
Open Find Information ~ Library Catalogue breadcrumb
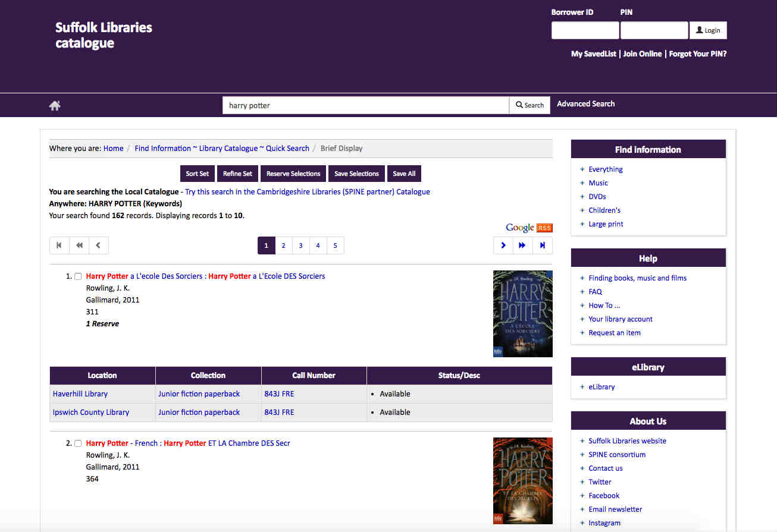pos(222,149)
